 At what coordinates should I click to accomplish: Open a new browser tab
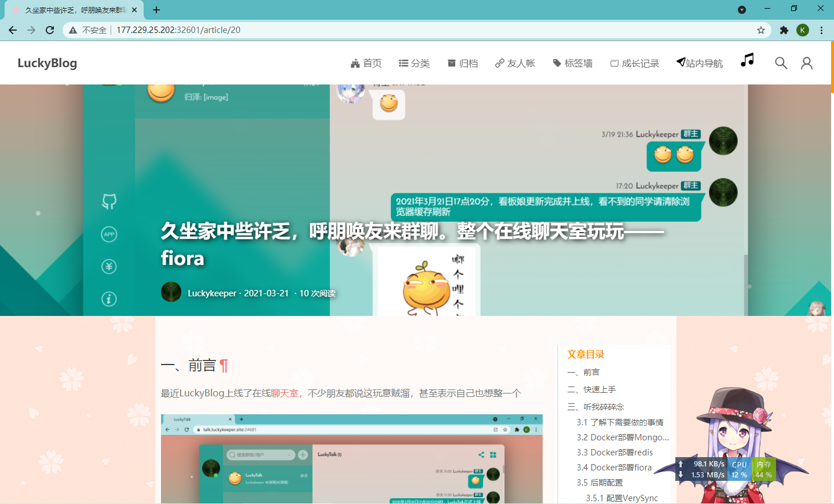(x=156, y=10)
